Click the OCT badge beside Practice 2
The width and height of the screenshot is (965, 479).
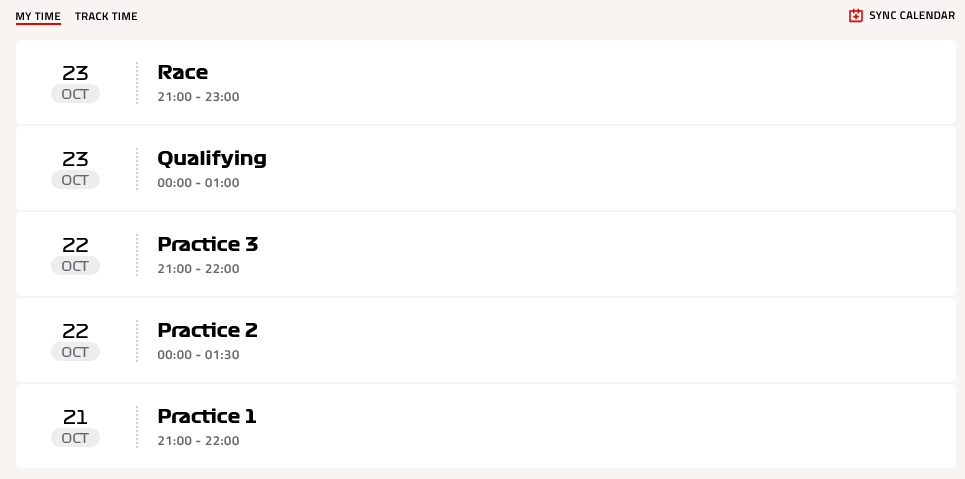[x=75, y=353]
